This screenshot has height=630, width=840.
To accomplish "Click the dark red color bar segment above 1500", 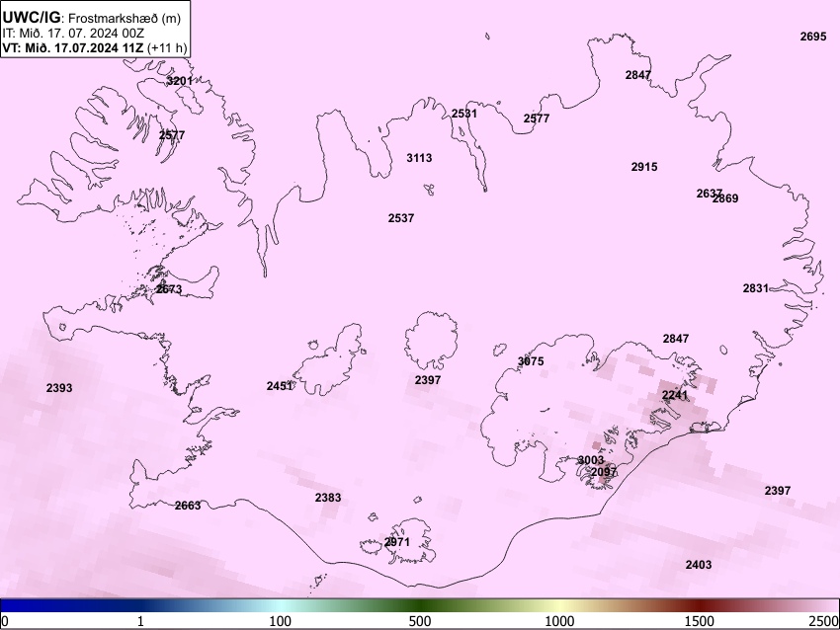I will [x=700, y=605].
